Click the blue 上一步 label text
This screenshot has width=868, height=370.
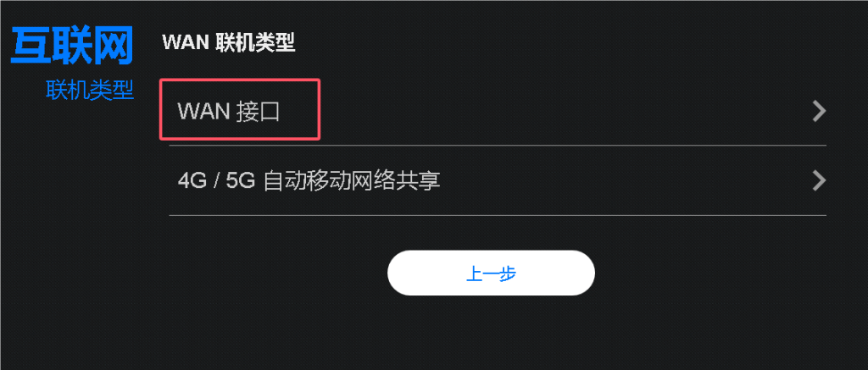pyautogui.click(x=492, y=273)
